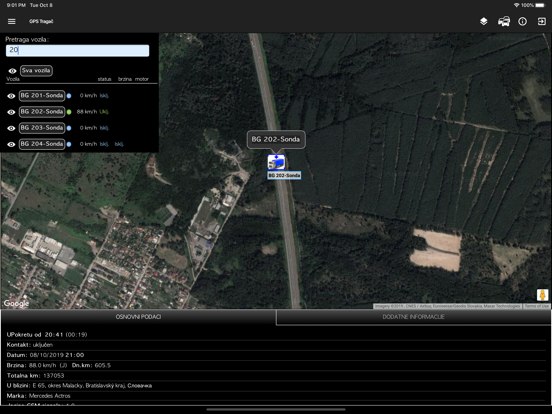552x414 pixels.
Task: Click the BG 202-Sonda map callout bubble
Action: pos(276,139)
